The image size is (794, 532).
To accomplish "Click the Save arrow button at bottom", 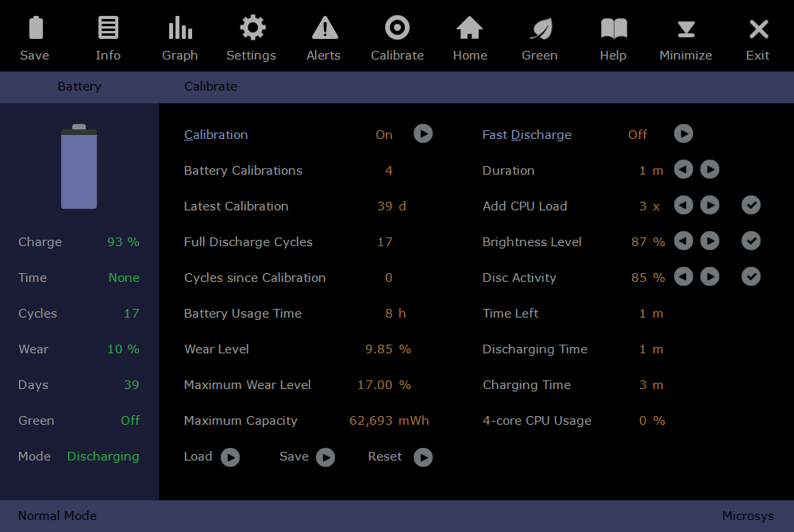I will click(326, 457).
